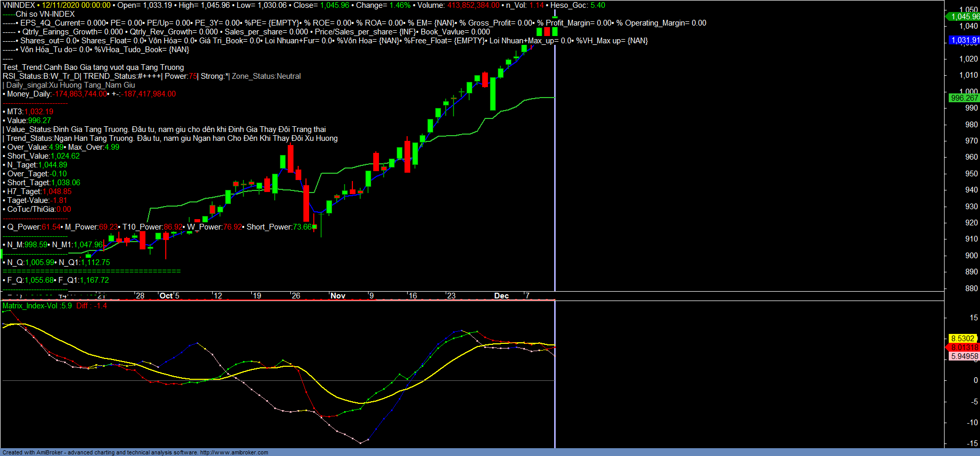Click the Diff value in indicator pane
The width and height of the screenshot is (980, 456).
click(92, 306)
